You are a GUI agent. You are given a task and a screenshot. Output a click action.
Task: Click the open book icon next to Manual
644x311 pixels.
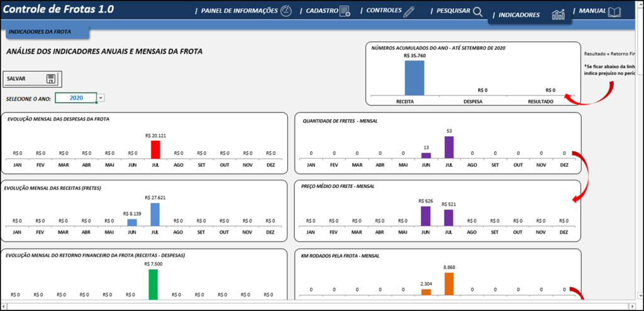tap(614, 11)
